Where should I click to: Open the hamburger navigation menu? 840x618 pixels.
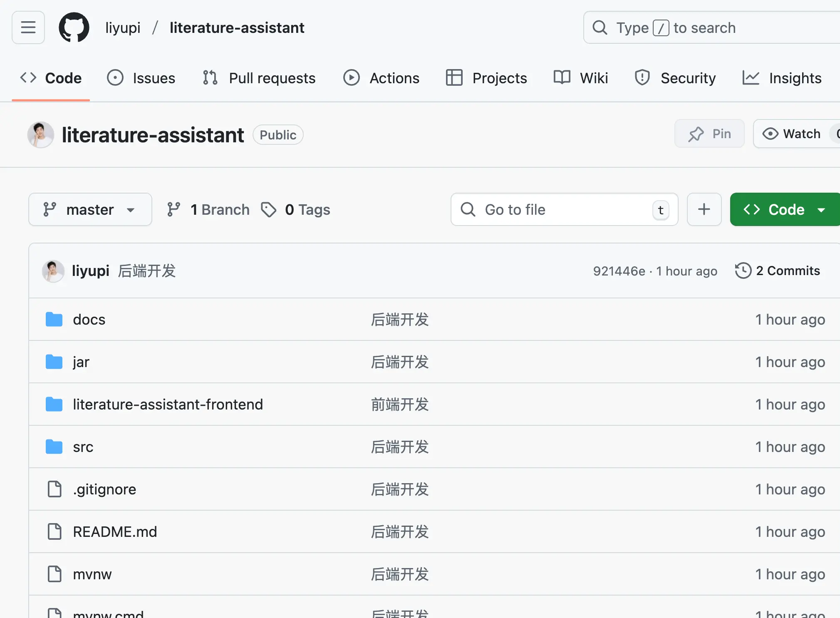tap(28, 27)
